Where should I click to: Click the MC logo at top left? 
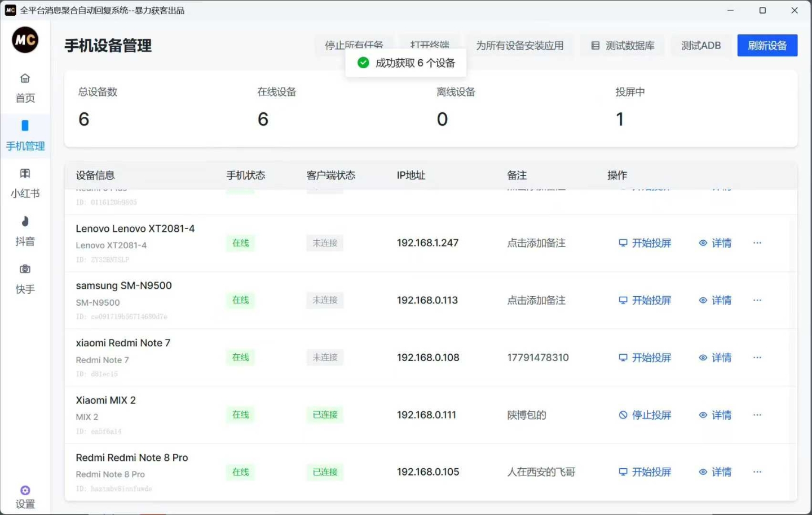tap(25, 39)
